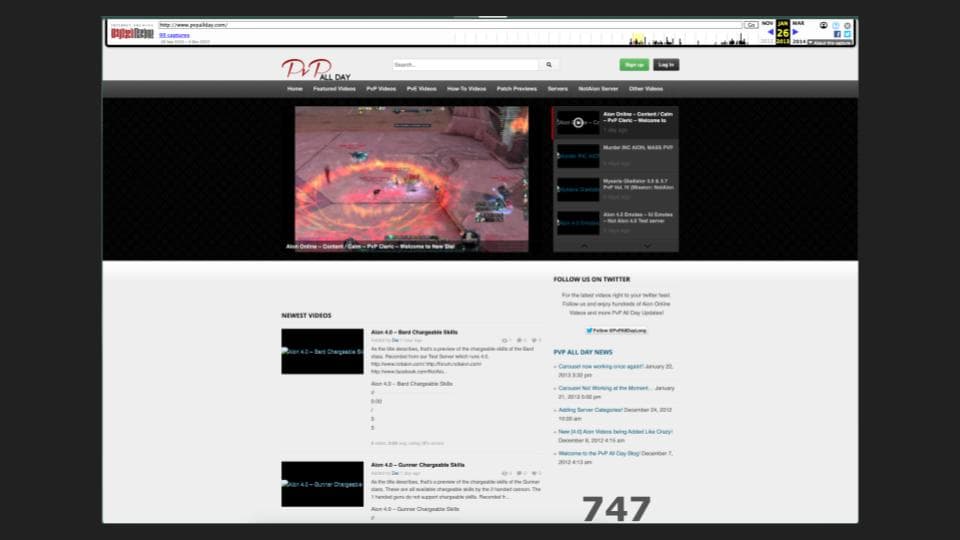
Task: Open Aion 4.0 Bard Chargeable Skills title
Action: point(414,332)
